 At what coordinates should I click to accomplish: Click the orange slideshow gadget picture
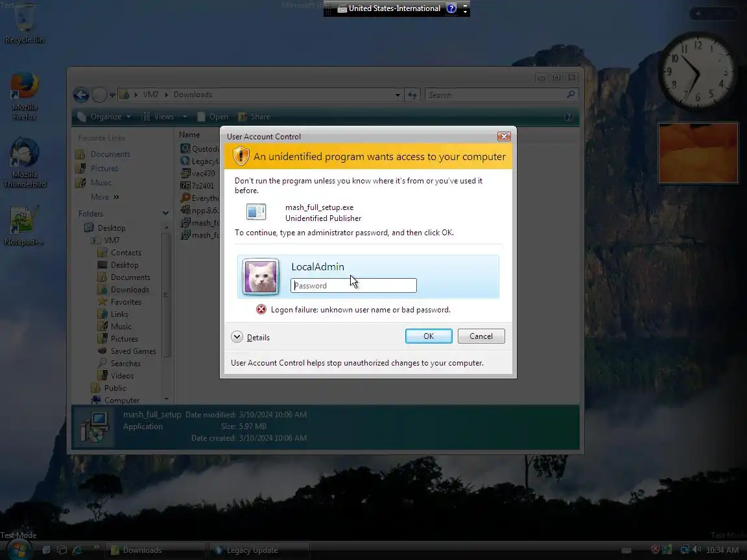pyautogui.click(x=698, y=153)
